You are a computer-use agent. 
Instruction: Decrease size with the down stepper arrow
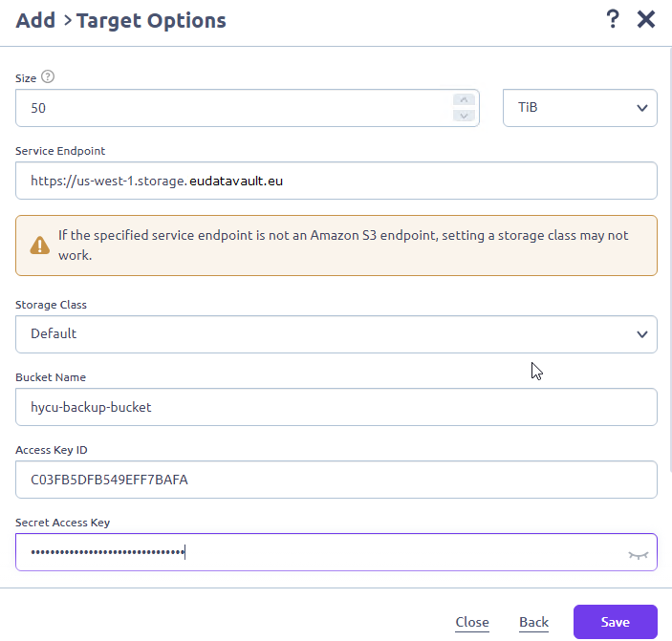tap(464, 116)
